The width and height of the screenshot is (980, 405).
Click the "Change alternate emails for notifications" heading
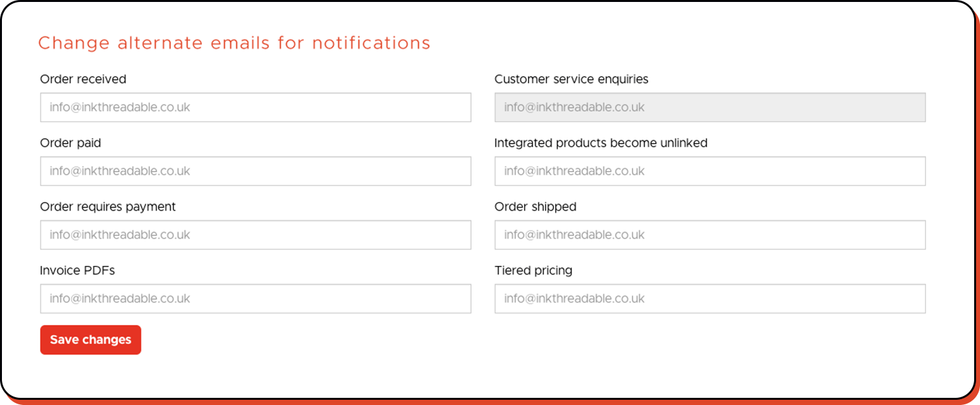pos(234,43)
